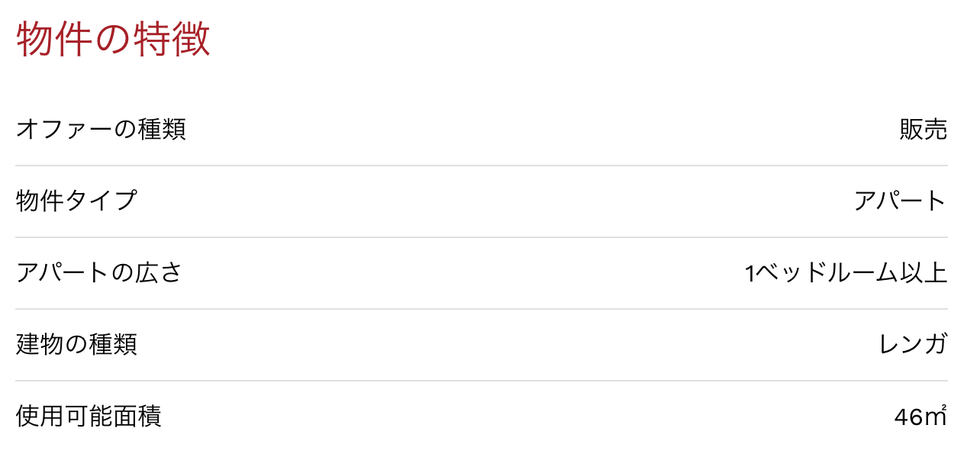This screenshot has width=980, height=470.
Task: Click the 販売 offer type value
Action: coord(924,130)
